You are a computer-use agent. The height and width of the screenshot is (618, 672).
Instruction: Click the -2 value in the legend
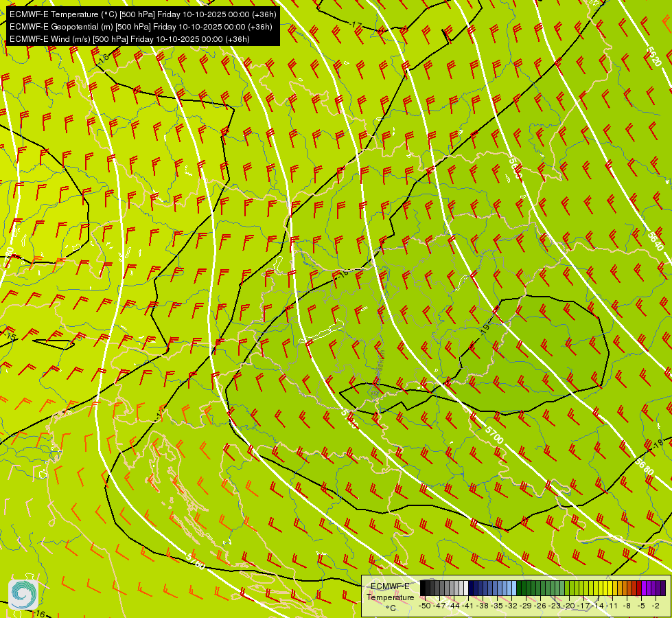click(656, 606)
